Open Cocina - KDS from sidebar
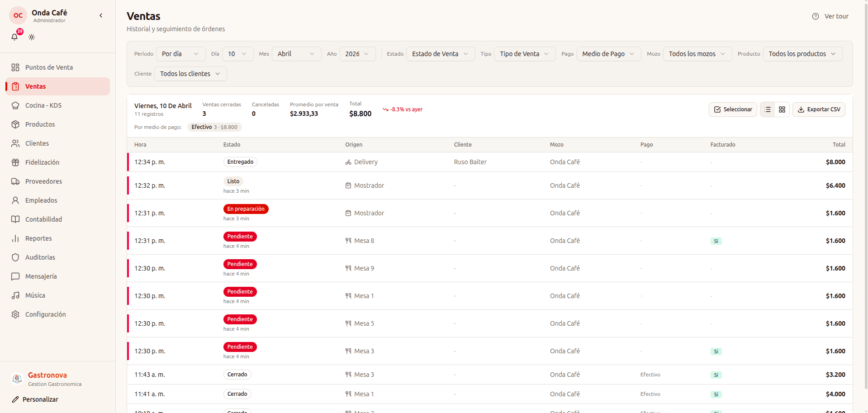The height and width of the screenshot is (413, 868). tap(43, 105)
